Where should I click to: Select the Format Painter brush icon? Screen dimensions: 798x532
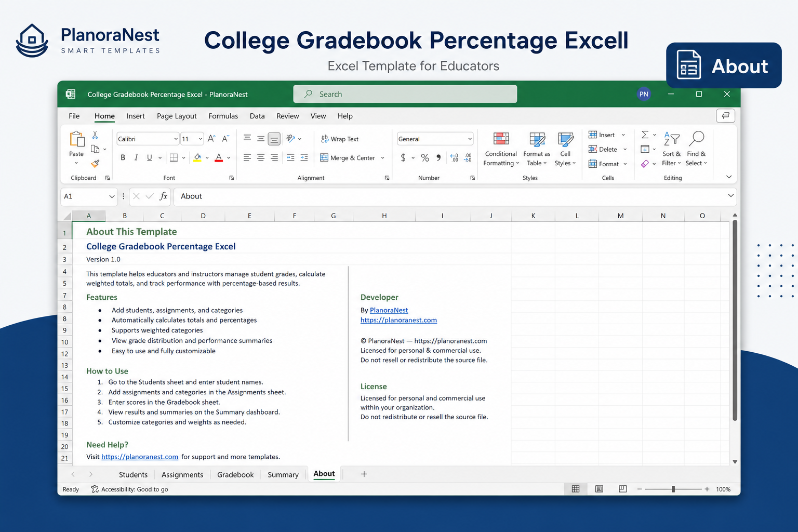click(x=95, y=164)
